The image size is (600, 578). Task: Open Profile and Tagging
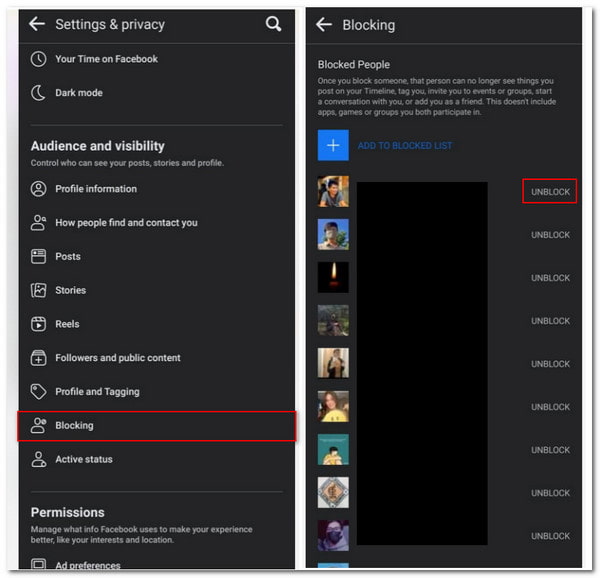click(157, 391)
